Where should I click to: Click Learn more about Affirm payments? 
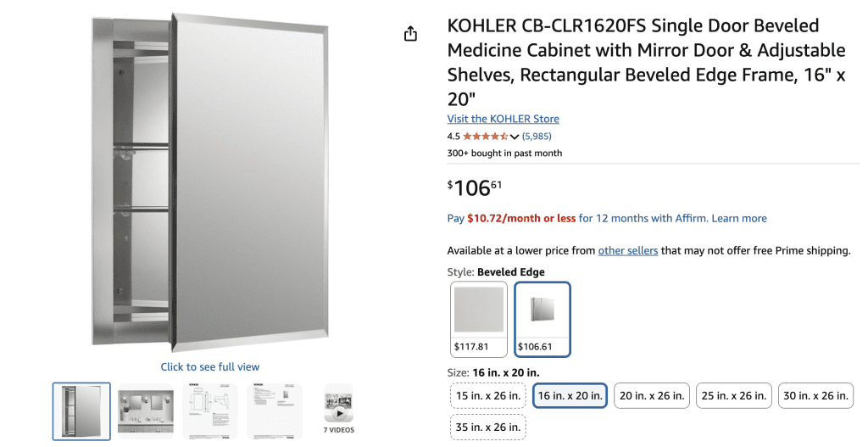739,218
